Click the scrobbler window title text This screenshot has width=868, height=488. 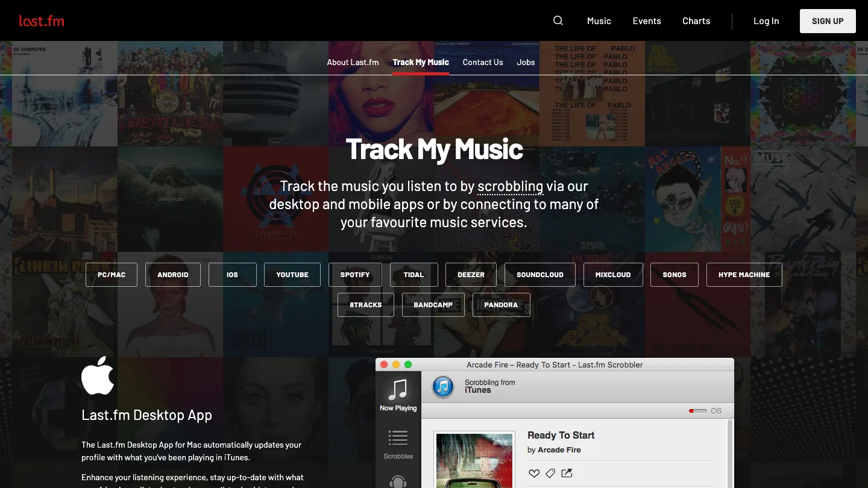(555, 364)
